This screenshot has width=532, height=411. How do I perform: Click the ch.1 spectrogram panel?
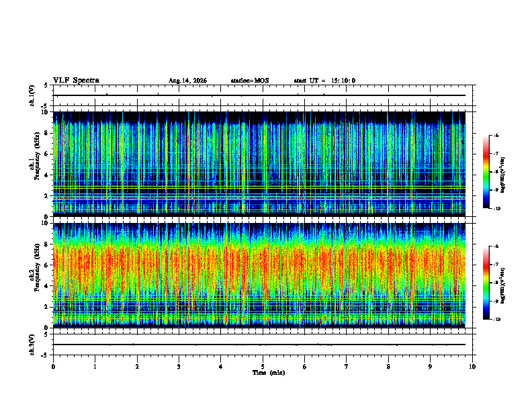(x=259, y=164)
